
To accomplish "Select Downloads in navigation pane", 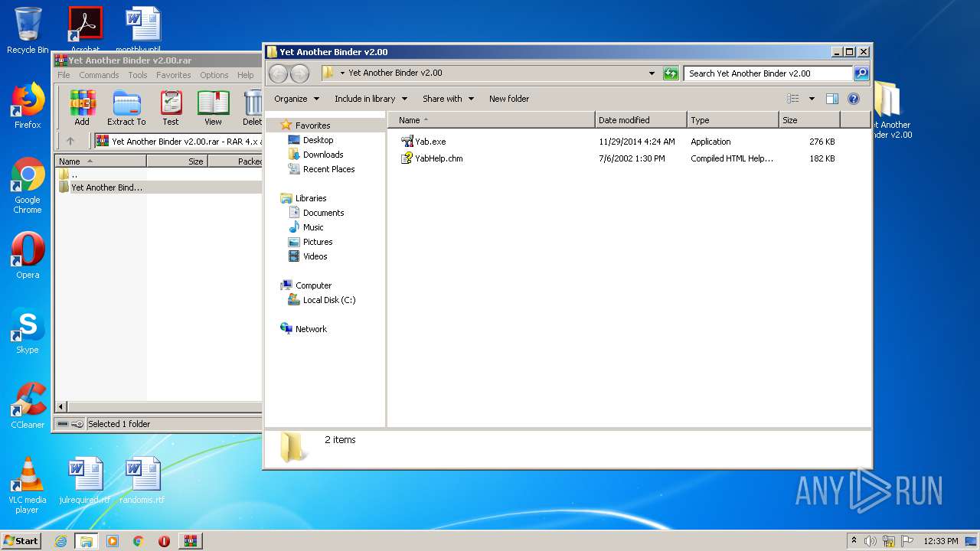I will click(x=322, y=155).
